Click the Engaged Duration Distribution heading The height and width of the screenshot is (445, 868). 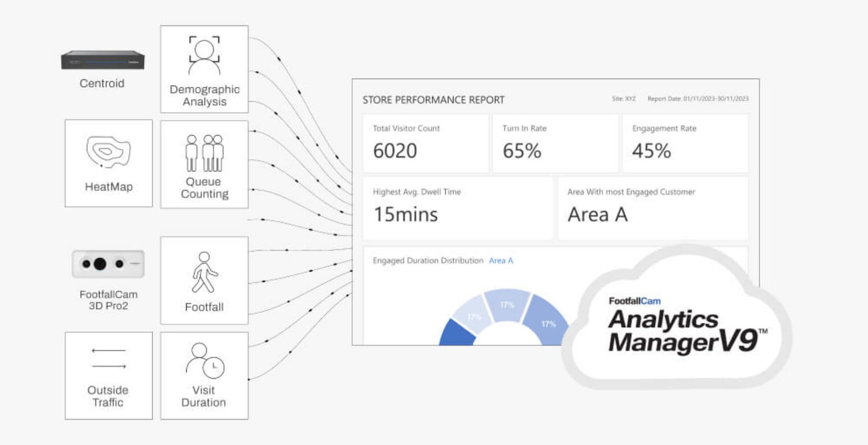tap(428, 260)
